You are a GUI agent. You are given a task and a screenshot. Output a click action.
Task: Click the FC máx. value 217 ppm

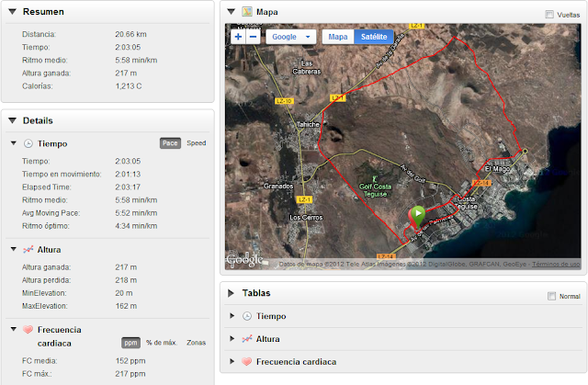pyautogui.click(x=130, y=374)
